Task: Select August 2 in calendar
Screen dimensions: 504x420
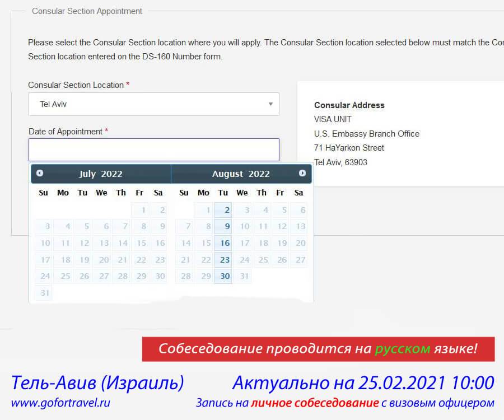Action: point(223,211)
